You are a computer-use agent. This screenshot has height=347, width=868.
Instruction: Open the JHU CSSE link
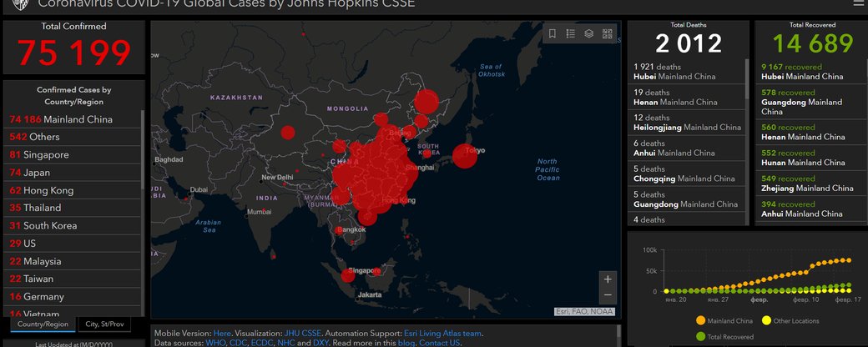coord(302,334)
